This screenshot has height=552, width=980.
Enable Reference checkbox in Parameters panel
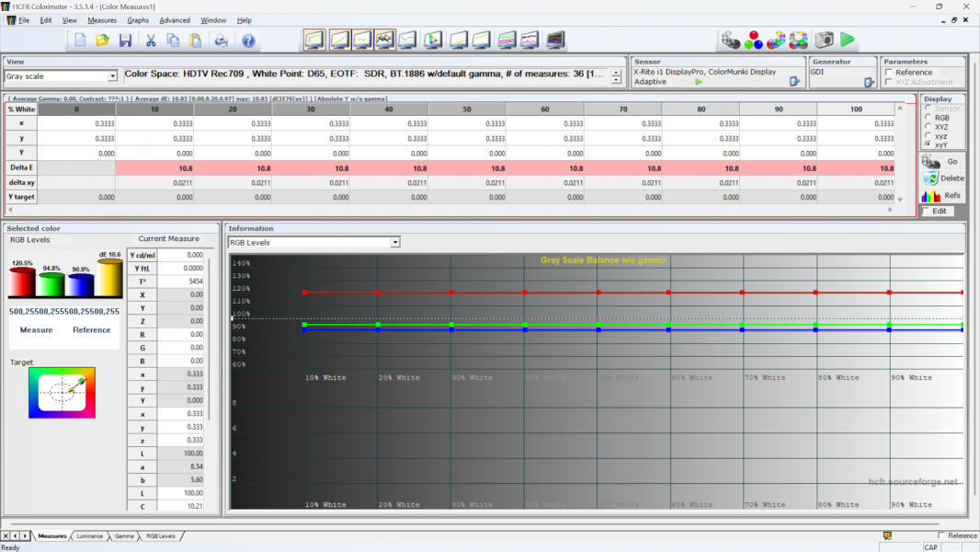tap(889, 73)
